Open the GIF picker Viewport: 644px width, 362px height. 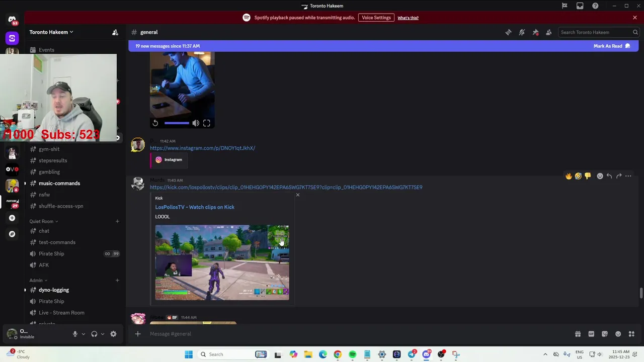591,334
